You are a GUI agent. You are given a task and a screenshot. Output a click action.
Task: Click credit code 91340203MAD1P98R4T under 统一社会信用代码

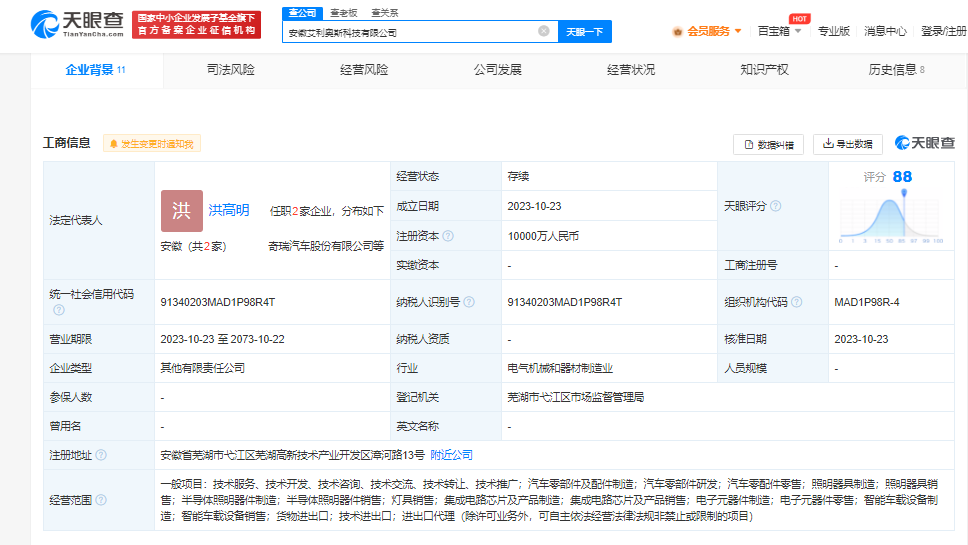(218, 302)
